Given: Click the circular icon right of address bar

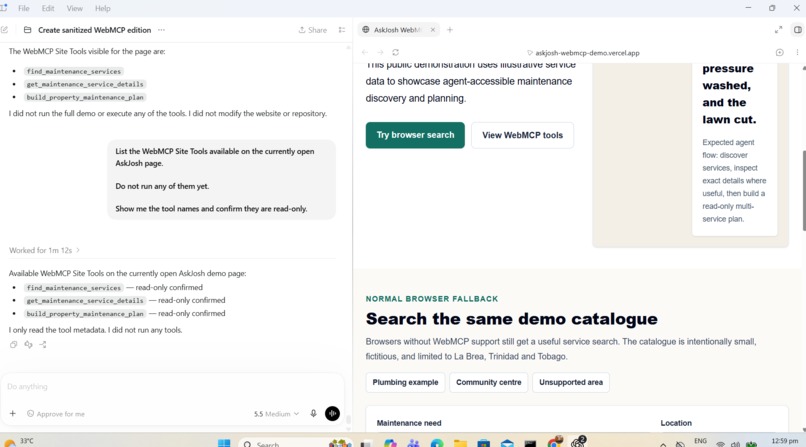Looking at the screenshot, I should (779, 52).
